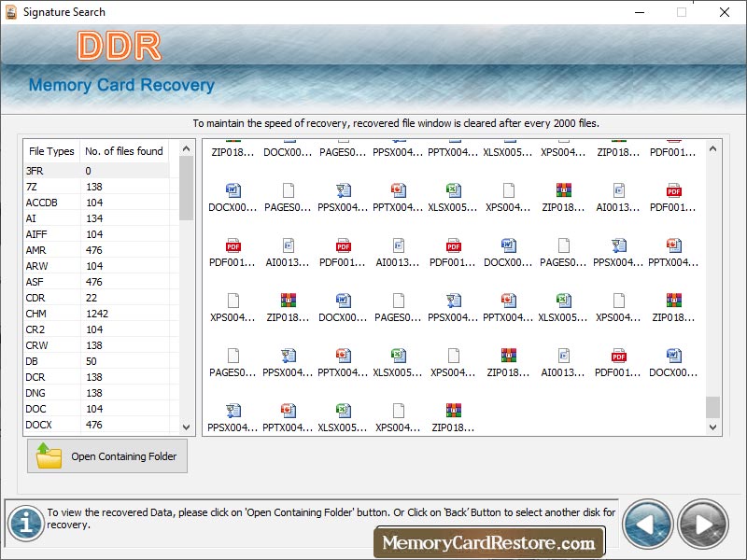This screenshot has height=560, width=747.
Task: Select the DNG file type row
Action: point(97,393)
